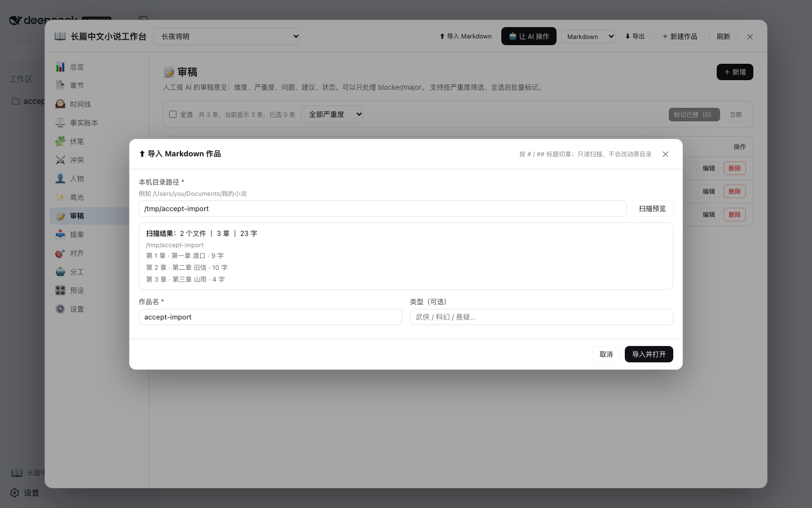This screenshot has width=812, height=508.
Task: Click the 新增 add review button
Action: (735, 72)
